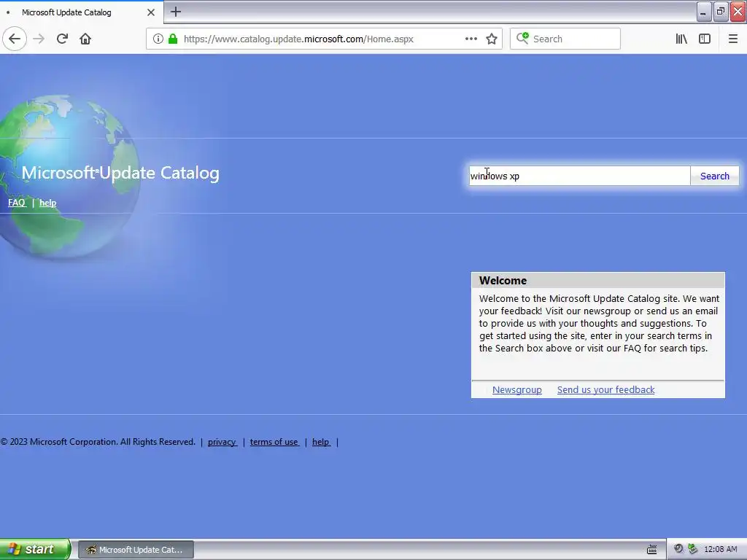Click the catalog search field with windows xp

(579, 176)
